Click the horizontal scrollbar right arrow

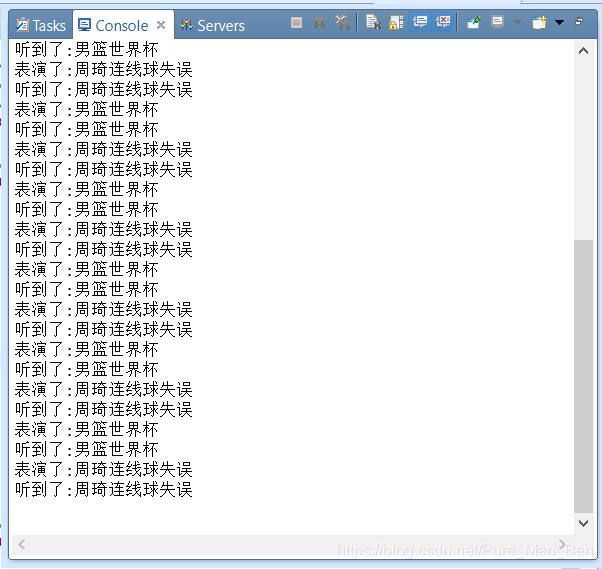(562, 544)
